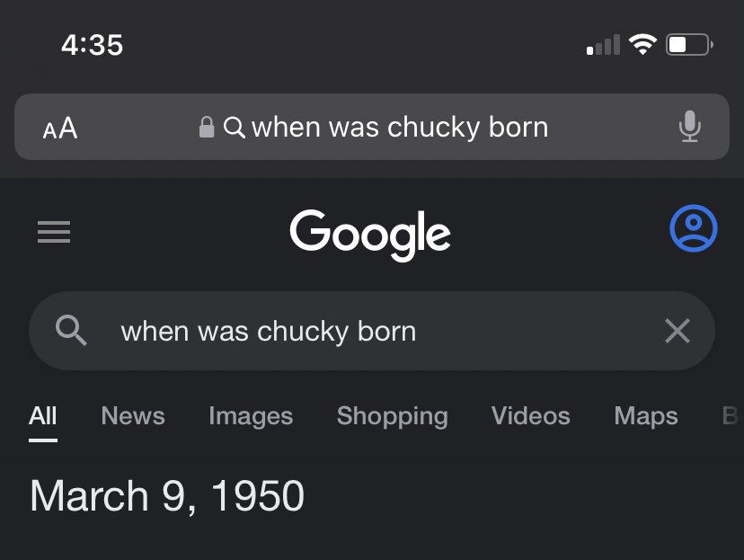Screen dimensions: 744x560
Task: Tap the padlock icon in address bar
Action: click(207, 127)
